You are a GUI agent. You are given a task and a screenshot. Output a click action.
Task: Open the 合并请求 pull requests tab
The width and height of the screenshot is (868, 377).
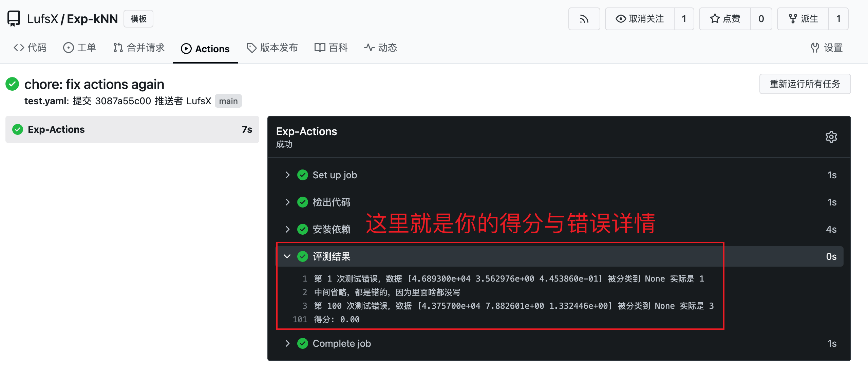[139, 48]
